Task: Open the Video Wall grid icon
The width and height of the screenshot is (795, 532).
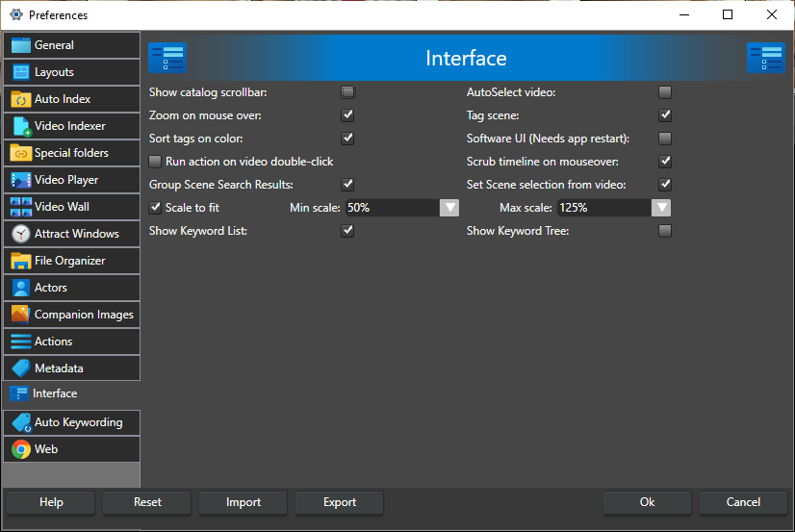Action: pyautogui.click(x=20, y=207)
